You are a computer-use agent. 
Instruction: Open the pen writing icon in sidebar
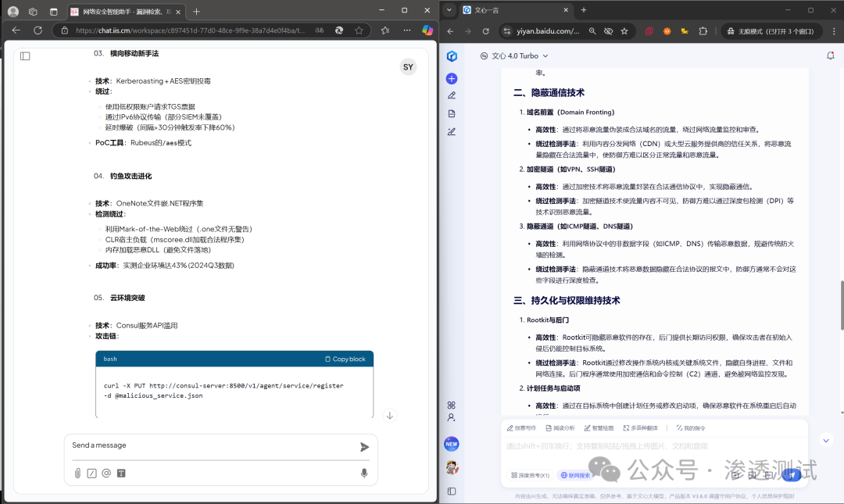(x=452, y=96)
